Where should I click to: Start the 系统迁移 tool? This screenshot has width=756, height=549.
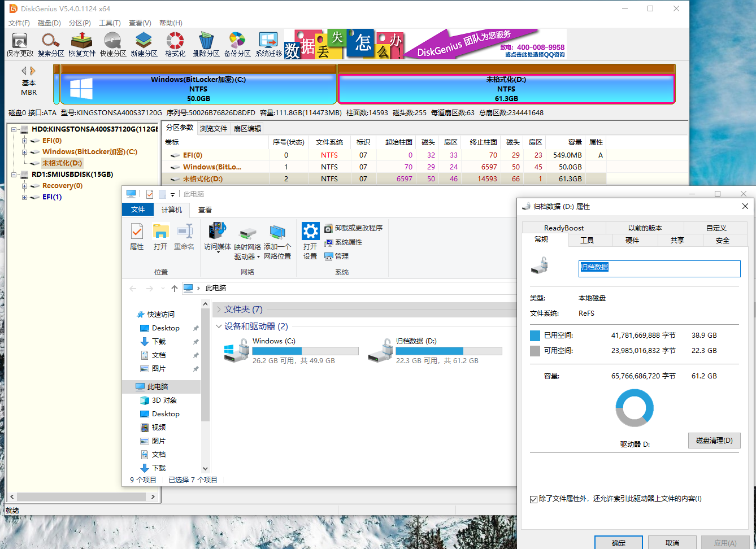coord(268,45)
